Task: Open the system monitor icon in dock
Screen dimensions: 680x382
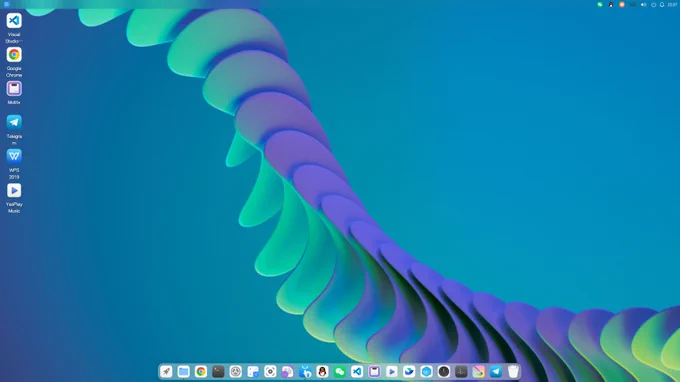Action: click(x=461, y=372)
